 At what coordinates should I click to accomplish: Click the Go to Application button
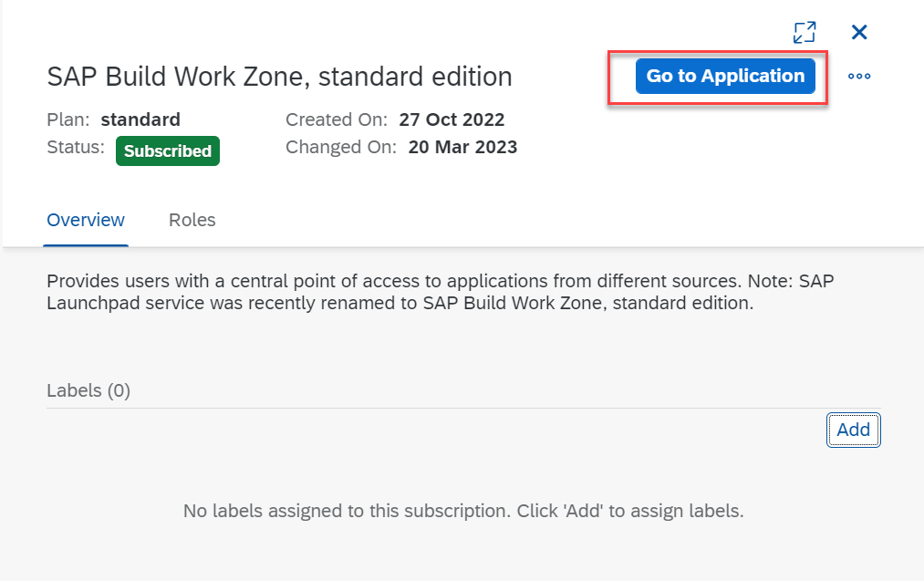(x=725, y=77)
